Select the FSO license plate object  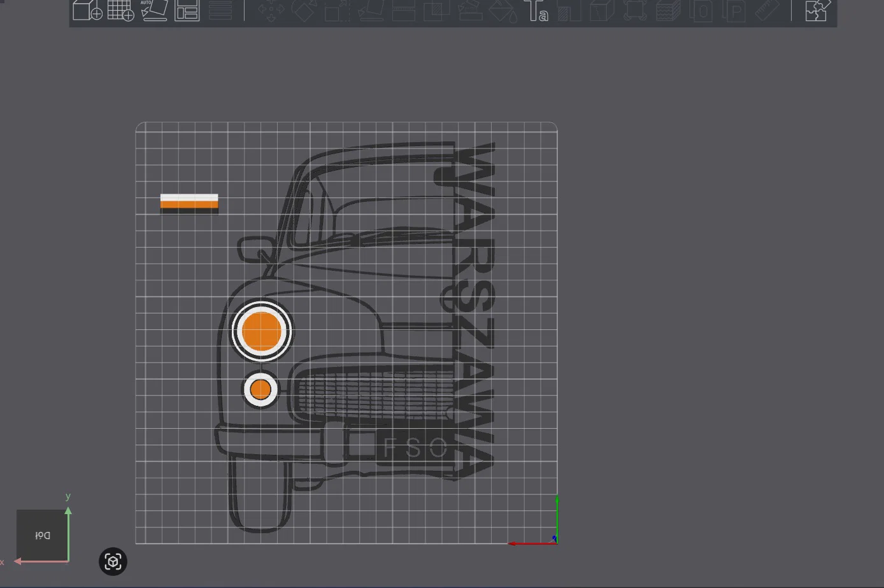click(415, 448)
